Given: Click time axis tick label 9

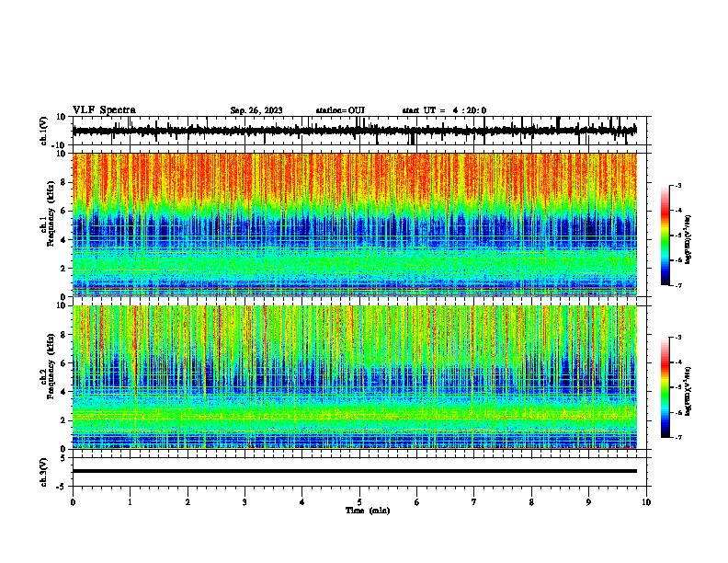Looking at the screenshot, I should point(588,502).
